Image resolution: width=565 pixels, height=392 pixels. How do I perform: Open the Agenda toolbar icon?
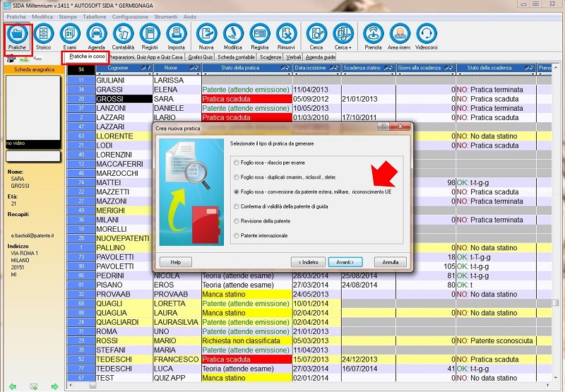click(x=96, y=36)
